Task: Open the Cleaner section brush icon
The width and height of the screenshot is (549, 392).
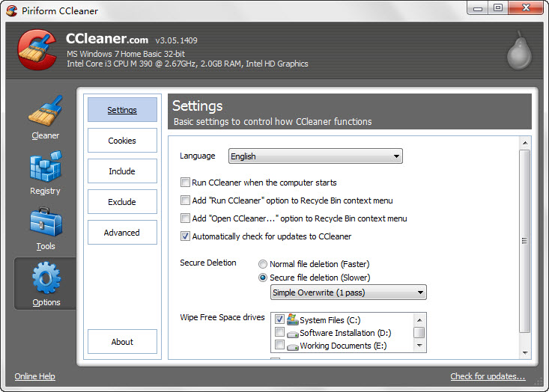Action: pos(46,111)
